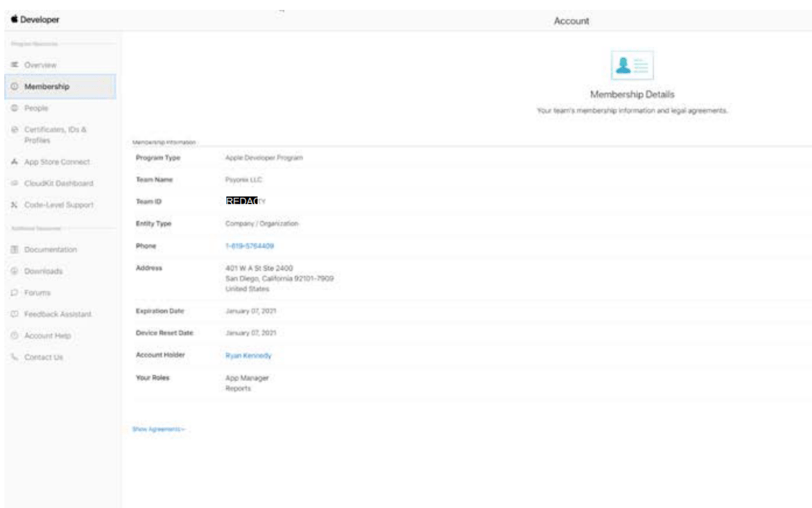Click account holder Ryan Kennedy link
The width and height of the screenshot is (812, 508).
pyautogui.click(x=248, y=356)
